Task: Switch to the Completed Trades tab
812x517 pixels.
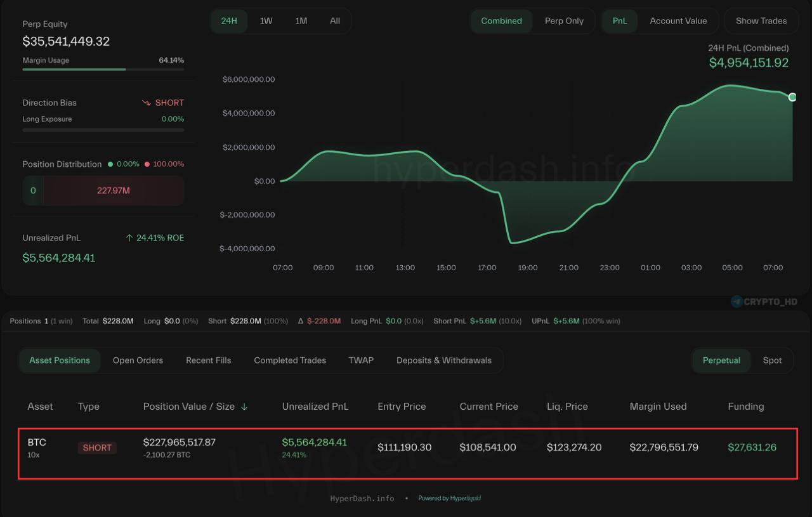Action: (290, 360)
